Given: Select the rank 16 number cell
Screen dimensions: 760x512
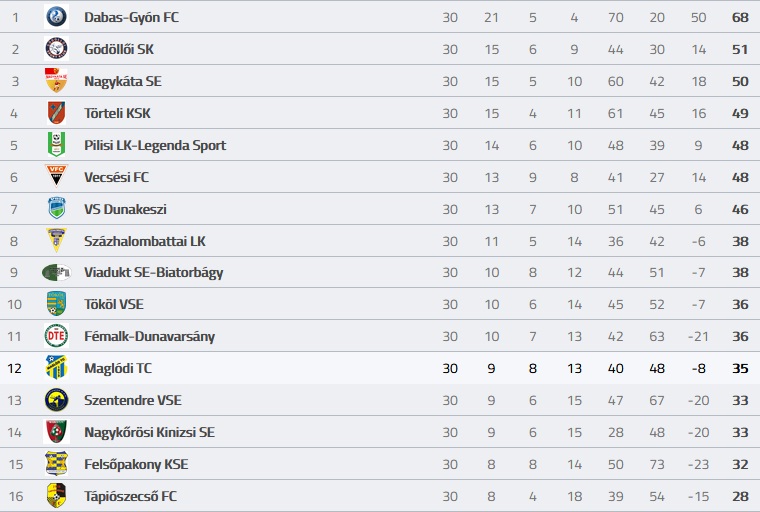Looking at the screenshot, I should pos(16,496).
